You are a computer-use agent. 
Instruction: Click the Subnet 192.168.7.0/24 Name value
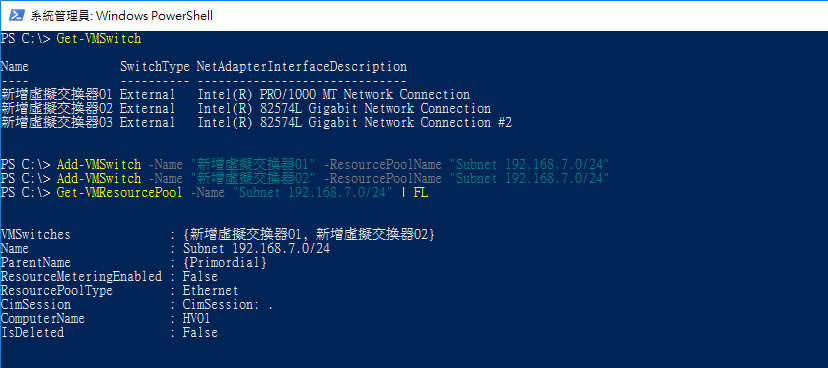257,249
